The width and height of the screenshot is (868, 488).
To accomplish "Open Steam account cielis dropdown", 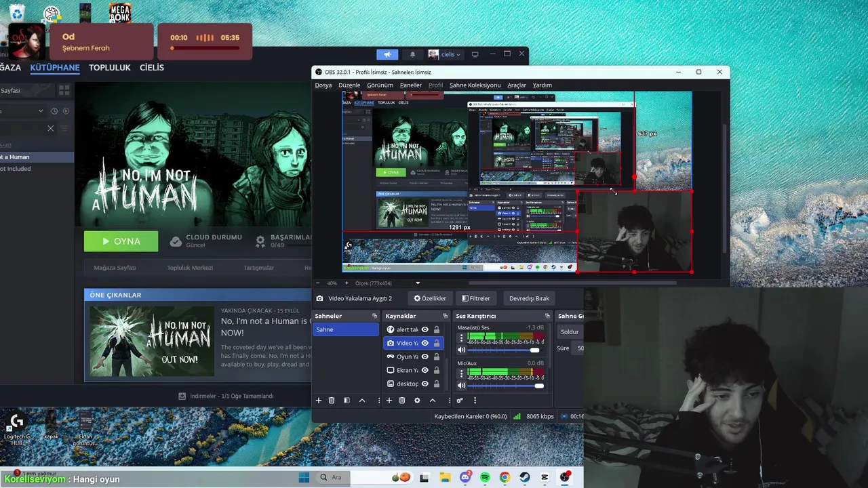I will coord(444,54).
